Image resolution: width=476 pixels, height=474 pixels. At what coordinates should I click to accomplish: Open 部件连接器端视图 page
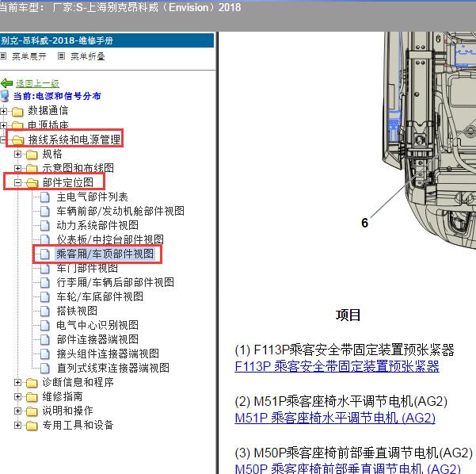click(x=97, y=339)
